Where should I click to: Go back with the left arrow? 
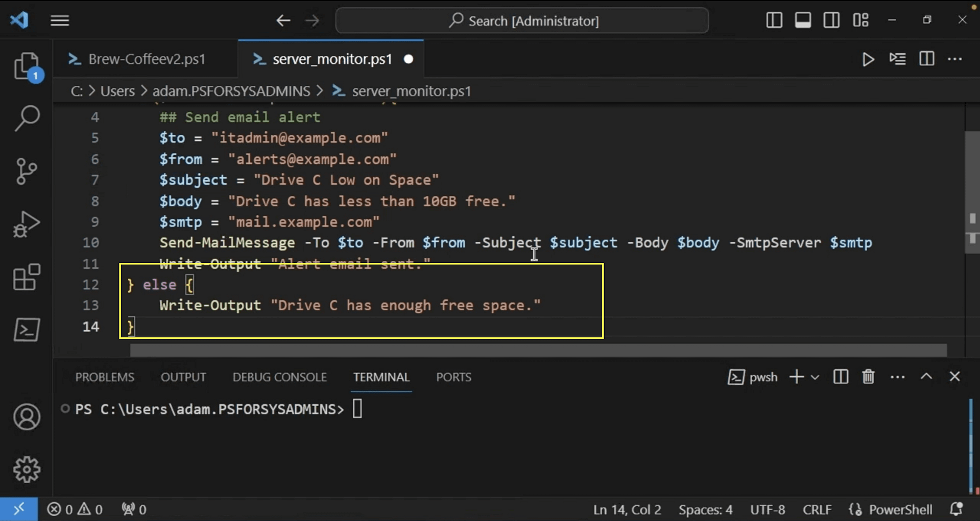(283, 20)
